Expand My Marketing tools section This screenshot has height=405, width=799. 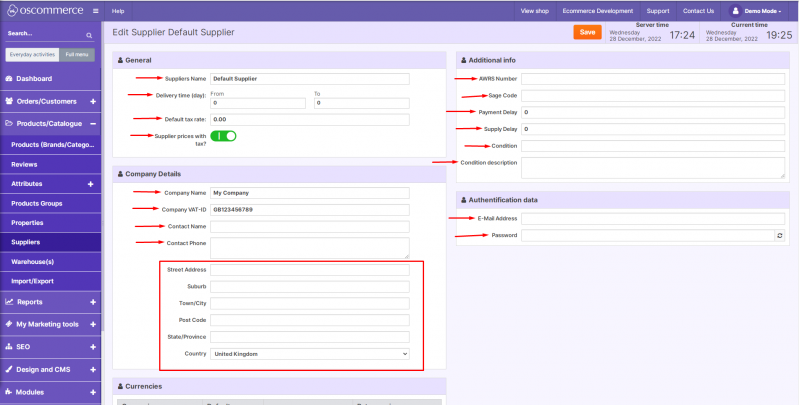tap(93, 325)
